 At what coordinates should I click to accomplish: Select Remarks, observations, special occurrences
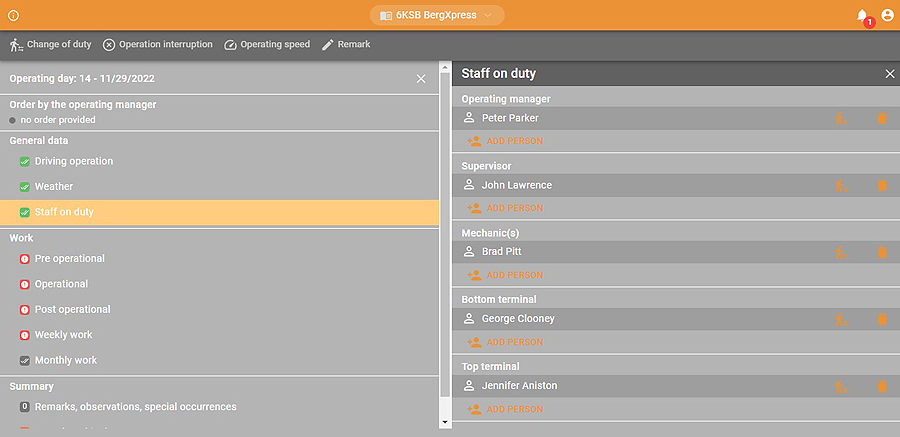pos(135,407)
